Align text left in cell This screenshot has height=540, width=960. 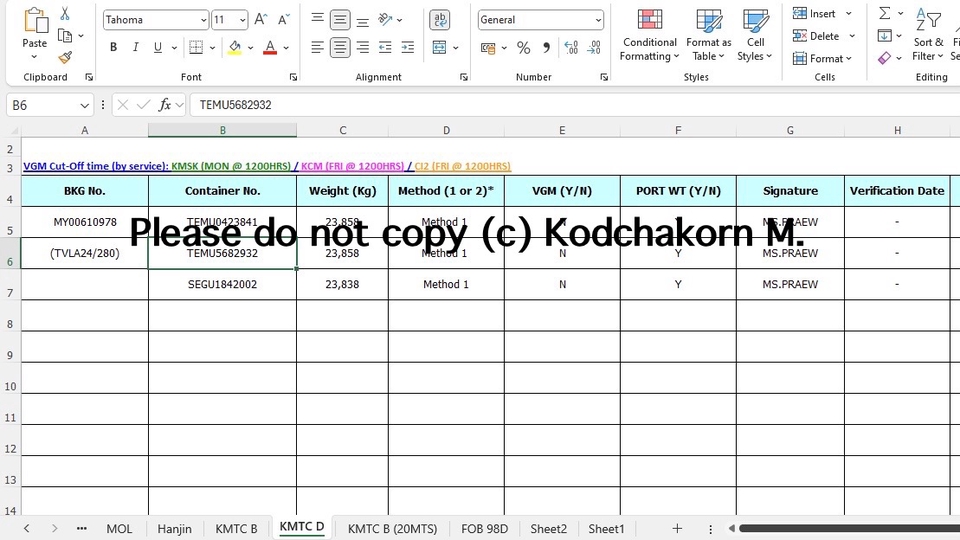coord(317,47)
